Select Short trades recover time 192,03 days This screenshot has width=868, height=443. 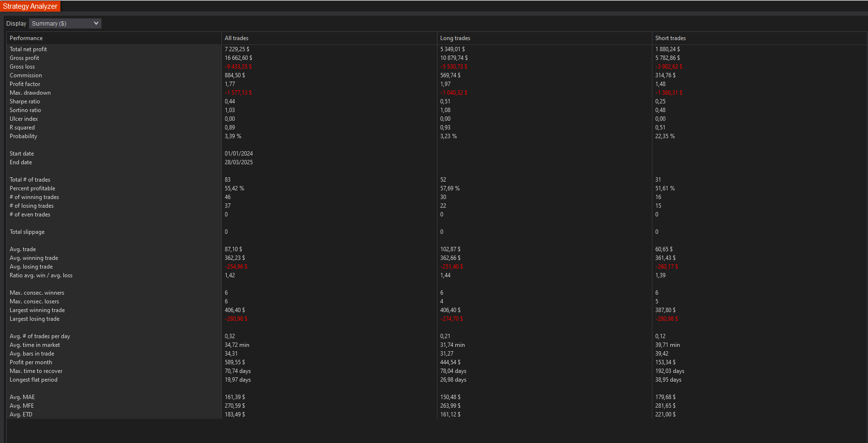tap(670, 371)
